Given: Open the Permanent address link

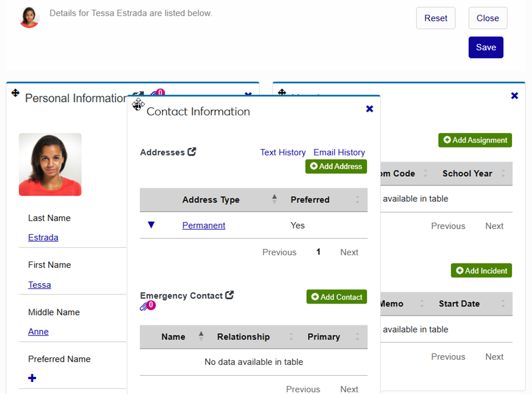Looking at the screenshot, I should tap(203, 225).
